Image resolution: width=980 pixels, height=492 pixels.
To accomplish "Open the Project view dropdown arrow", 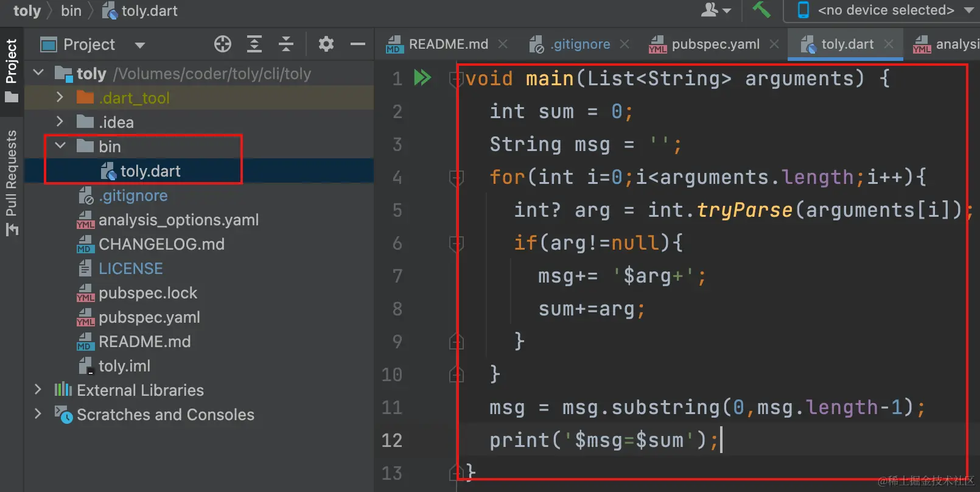I will coord(140,45).
